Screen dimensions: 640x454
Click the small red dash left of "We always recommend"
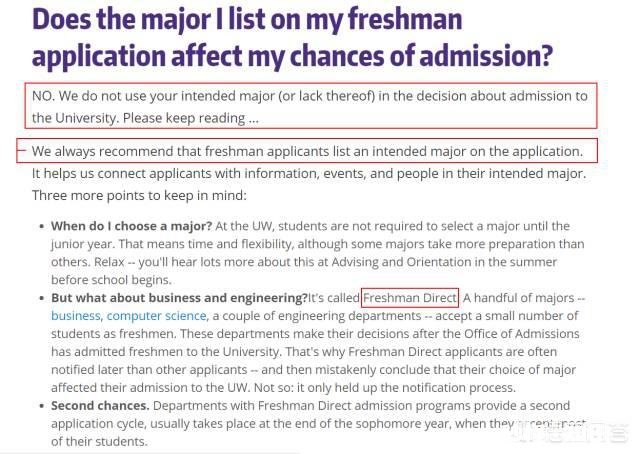click(x=21, y=149)
